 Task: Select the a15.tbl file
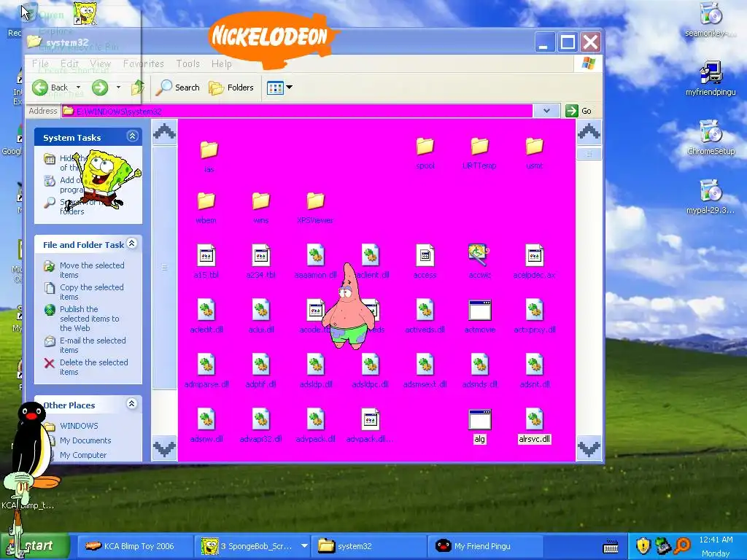point(206,262)
